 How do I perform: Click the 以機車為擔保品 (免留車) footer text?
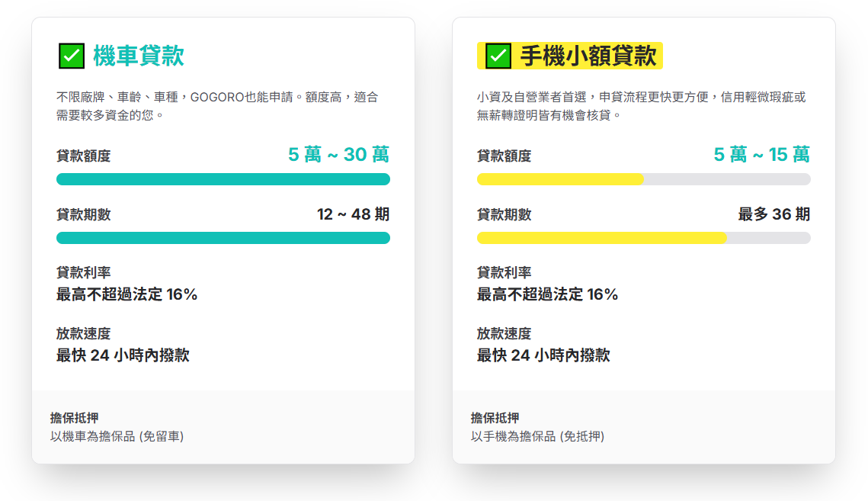(x=117, y=436)
